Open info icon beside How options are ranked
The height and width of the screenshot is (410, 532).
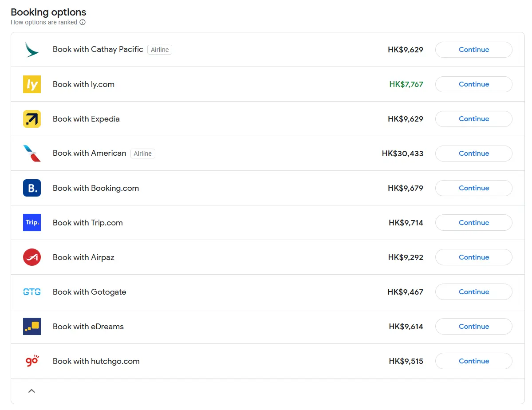[83, 22]
